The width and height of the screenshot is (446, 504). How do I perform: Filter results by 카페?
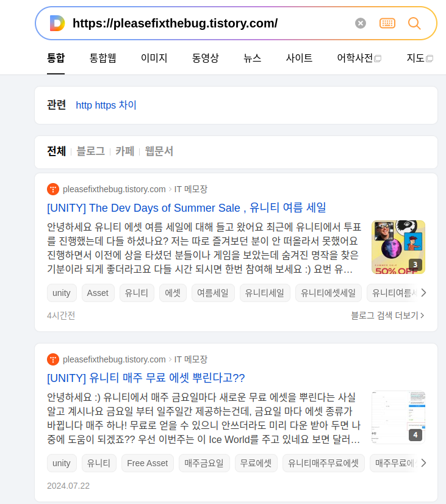click(x=124, y=151)
